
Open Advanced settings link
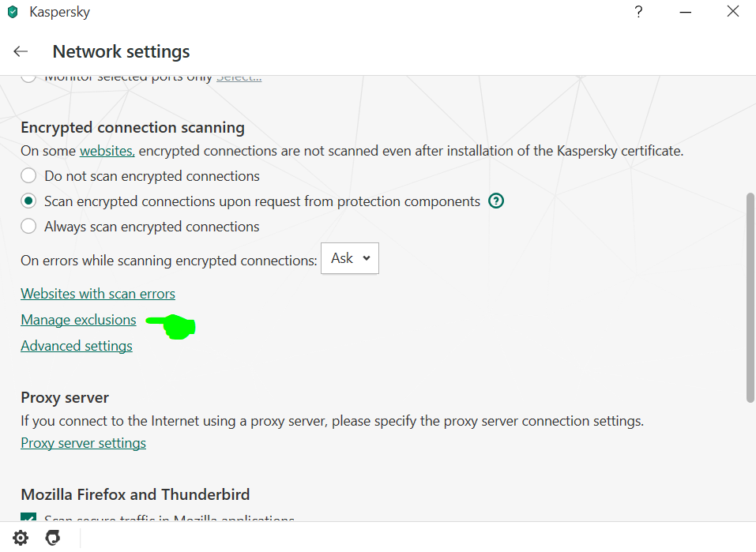pos(77,346)
